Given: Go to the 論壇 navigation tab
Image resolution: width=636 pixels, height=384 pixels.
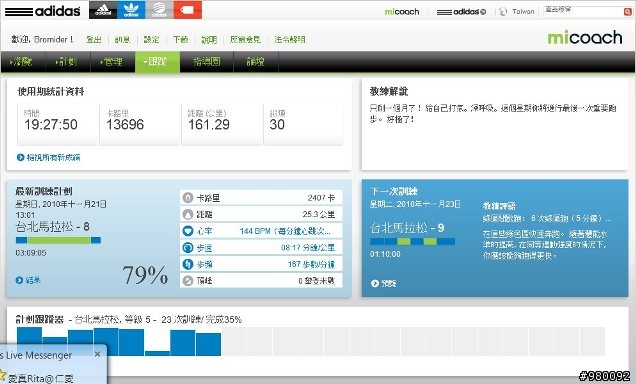Looking at the screenshot, I should coord(256,62).
